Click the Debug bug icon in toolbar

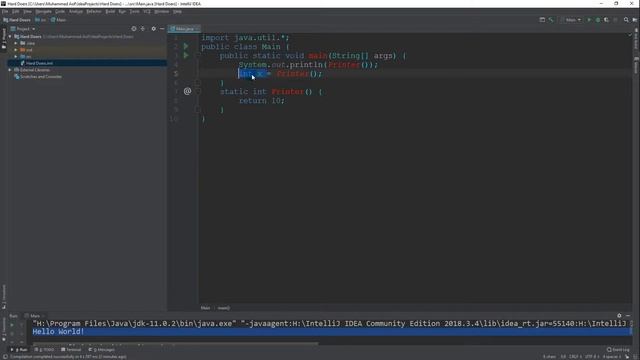[598, 20]
